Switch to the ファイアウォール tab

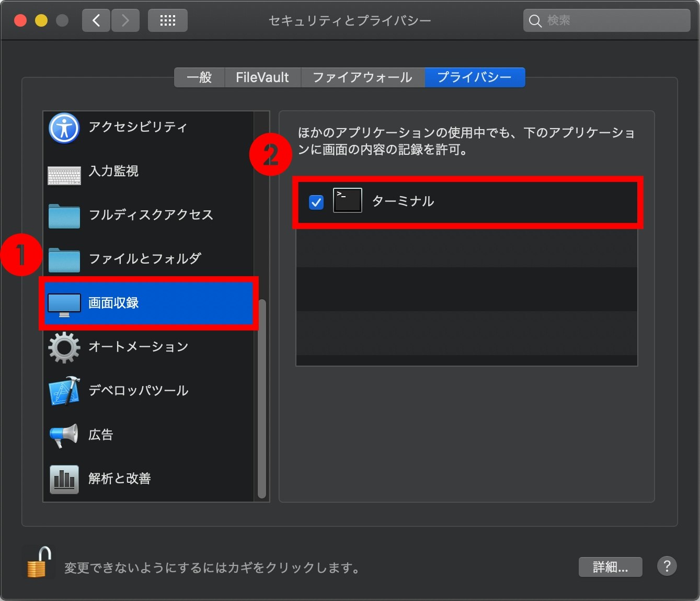[363, 77]
